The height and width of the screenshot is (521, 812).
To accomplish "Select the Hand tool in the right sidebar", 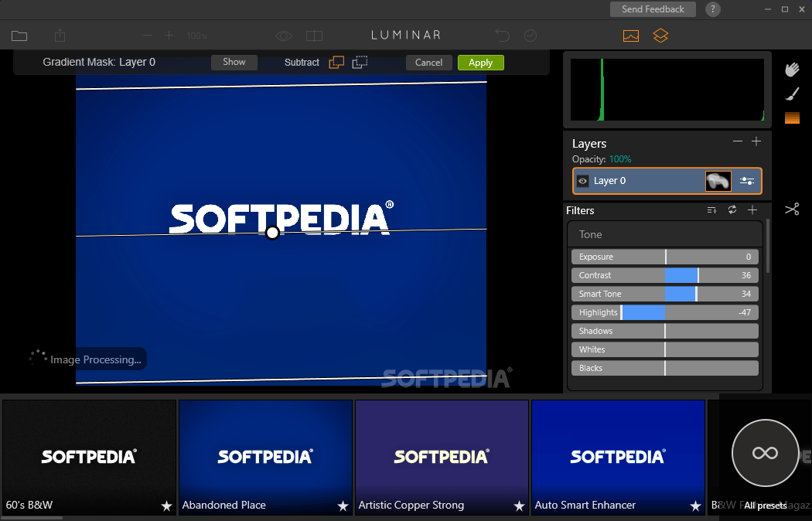I will point(792,69).
